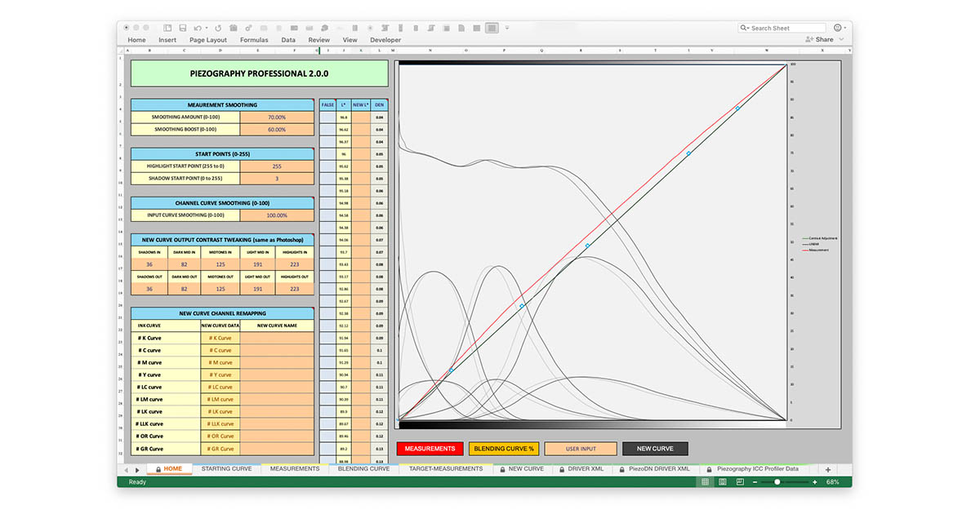Click the smiley feedback icon
This screenshot has height=514, width=980.
(839, 28)
